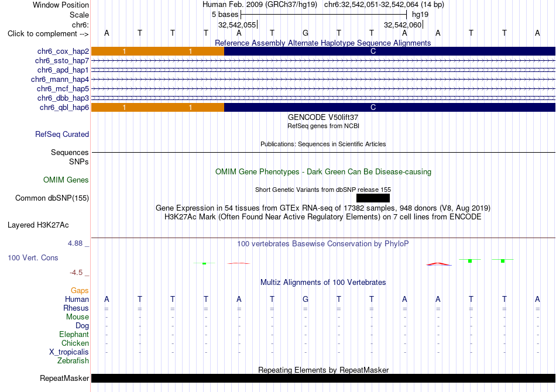
Task: Click the chr6_mcf_hap5 alignment arrow line
Action: (324, 88)
